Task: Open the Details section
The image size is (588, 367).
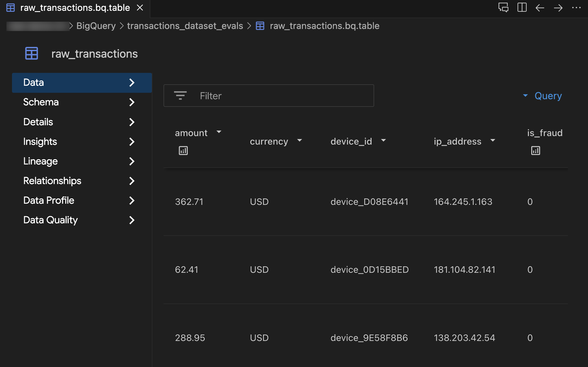Action: [82, 122]
